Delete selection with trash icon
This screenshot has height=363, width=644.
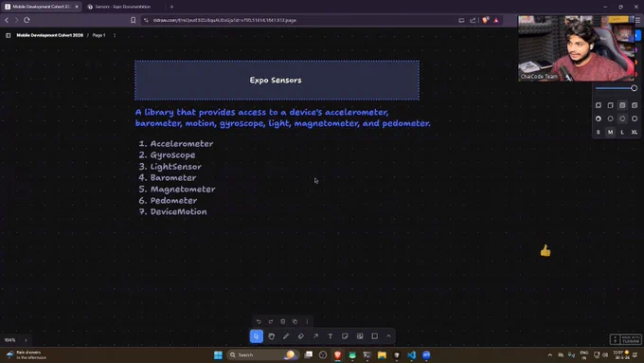pyautogui.click(x=282, y=321)
